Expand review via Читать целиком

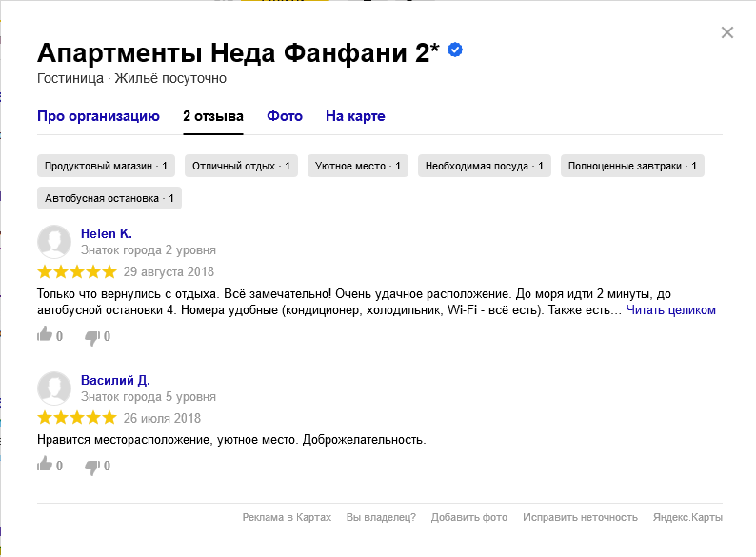670,310
